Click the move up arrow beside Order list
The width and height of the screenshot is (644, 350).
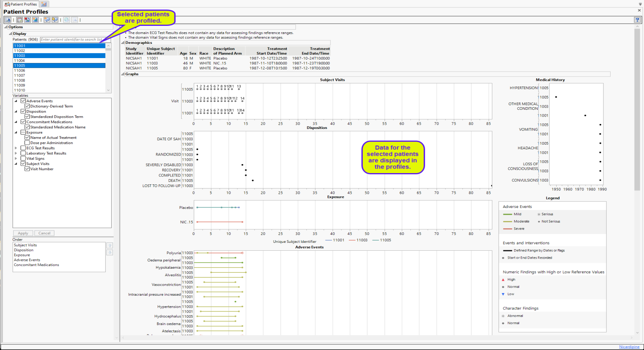click(x=110, y=245)
